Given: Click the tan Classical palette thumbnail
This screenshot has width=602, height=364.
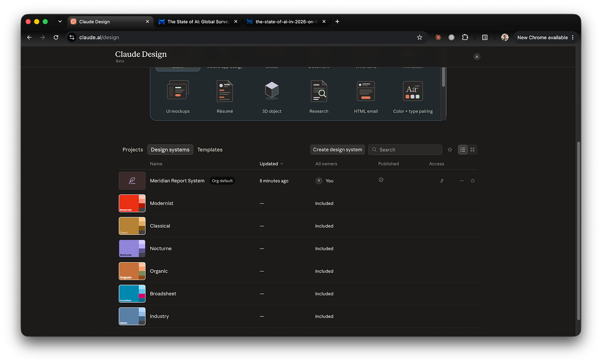Looking at the screenshot, I should tap(132, 226).
